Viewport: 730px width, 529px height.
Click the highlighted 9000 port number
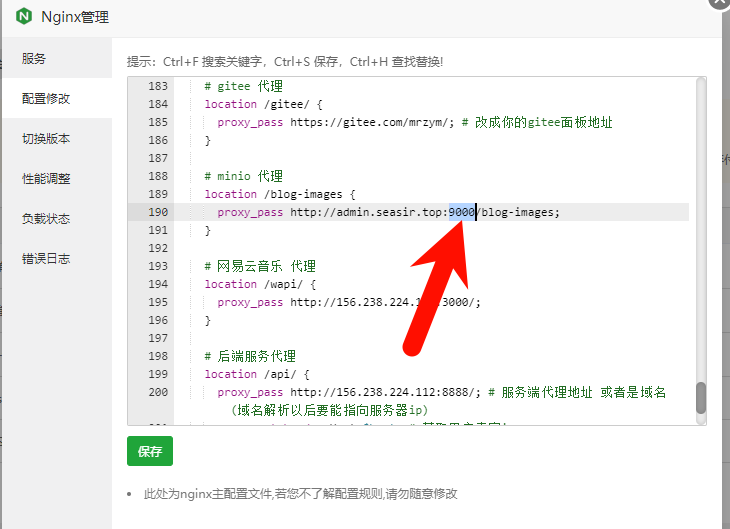[x=461, y=212]
